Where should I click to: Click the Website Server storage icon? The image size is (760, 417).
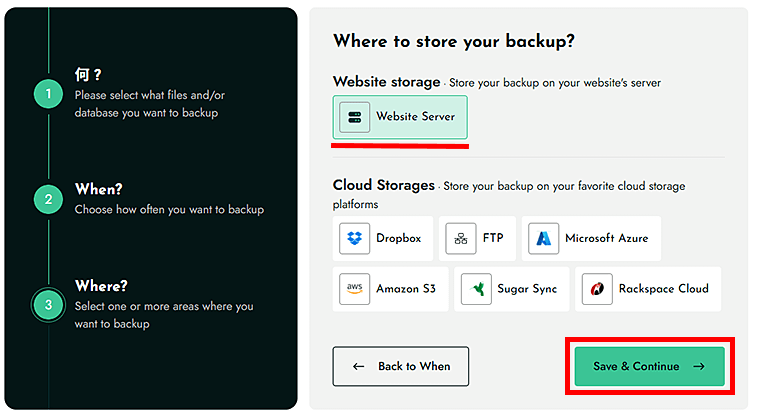point(355,117)
